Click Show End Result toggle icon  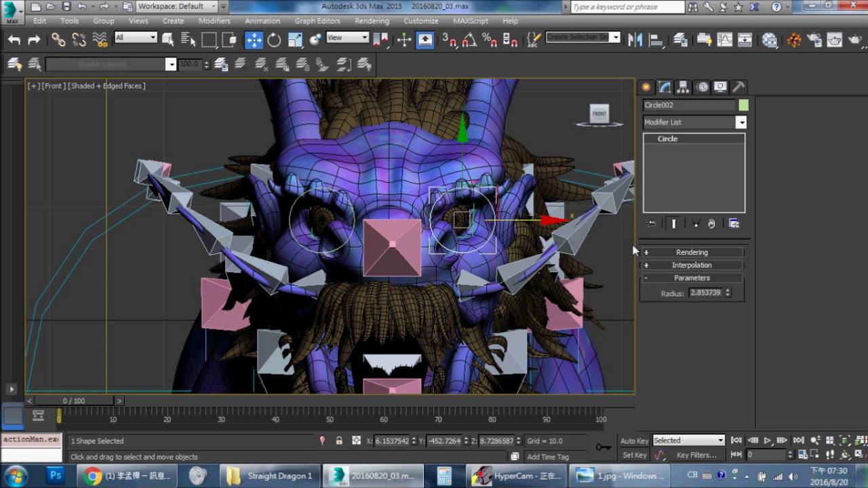tap(673, 224)
